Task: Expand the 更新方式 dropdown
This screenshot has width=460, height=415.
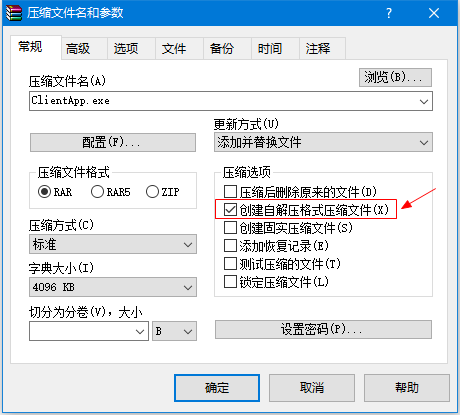Action: (323, 142)
